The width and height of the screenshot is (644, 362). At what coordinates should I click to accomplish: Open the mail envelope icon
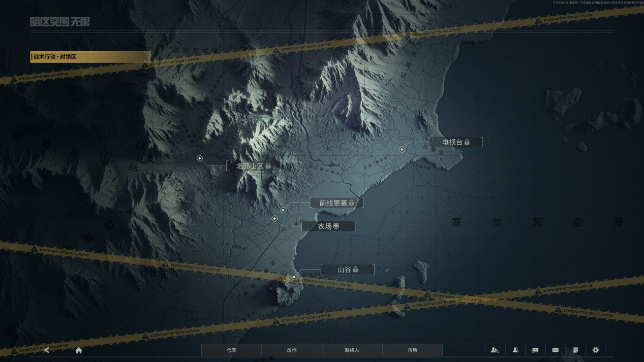pos(556,350)
